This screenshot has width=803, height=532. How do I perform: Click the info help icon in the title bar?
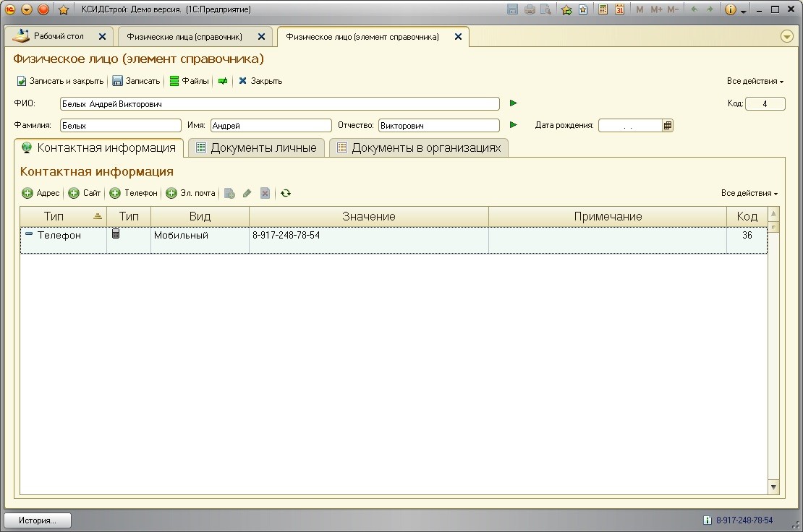tap(729, 9)
